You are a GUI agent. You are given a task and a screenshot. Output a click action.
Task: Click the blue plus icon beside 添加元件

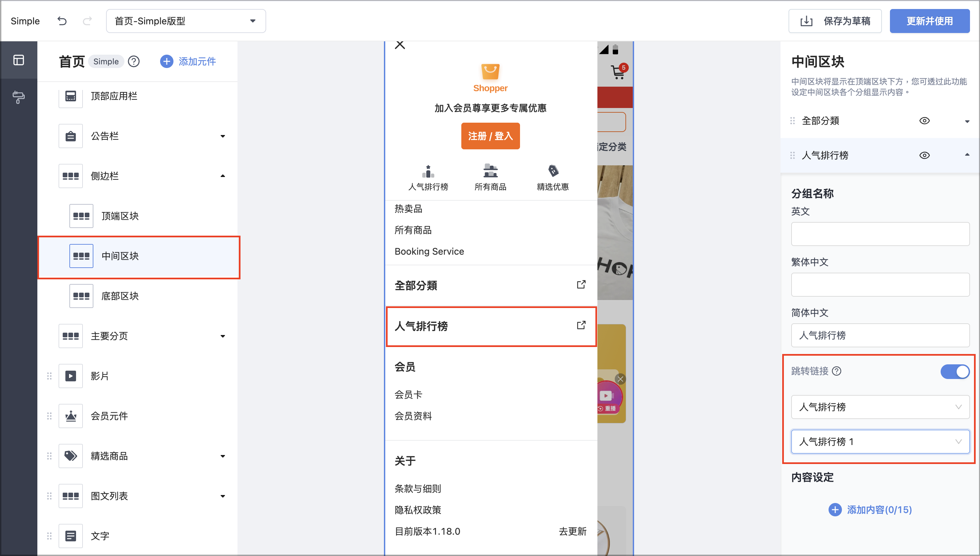point(166,61)
